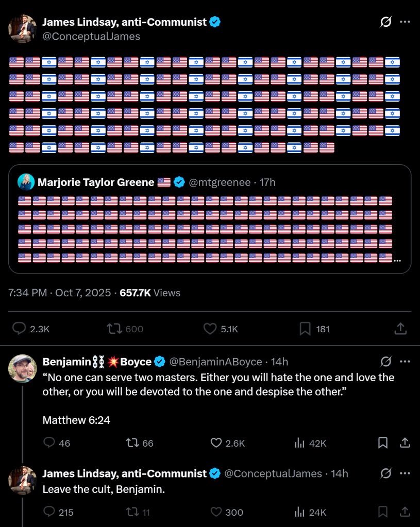Open the @ConceptualJames handle in the header

(91, 36)
